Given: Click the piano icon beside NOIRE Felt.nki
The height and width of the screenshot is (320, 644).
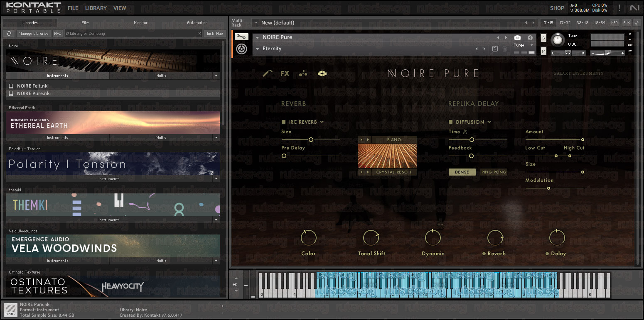Looking at the screenshot, I should [11, 86].
